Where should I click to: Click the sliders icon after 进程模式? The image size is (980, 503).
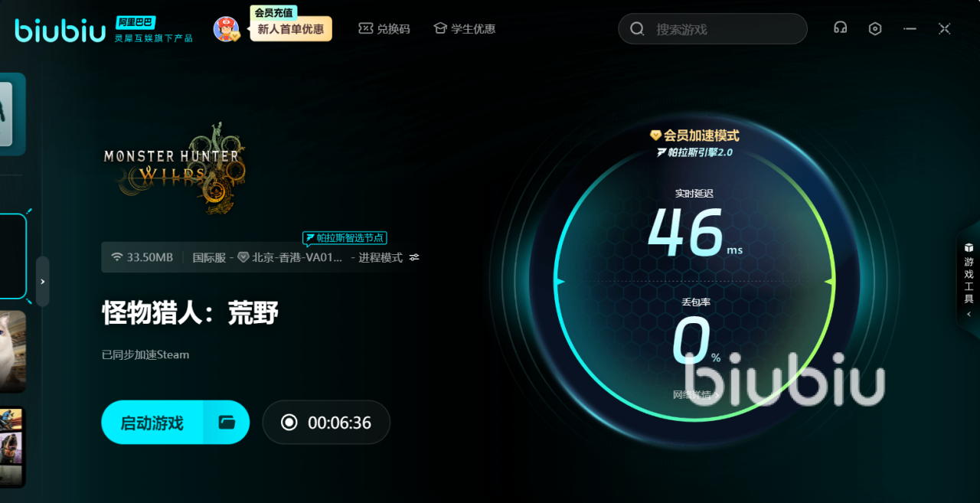tap(414, 257)
